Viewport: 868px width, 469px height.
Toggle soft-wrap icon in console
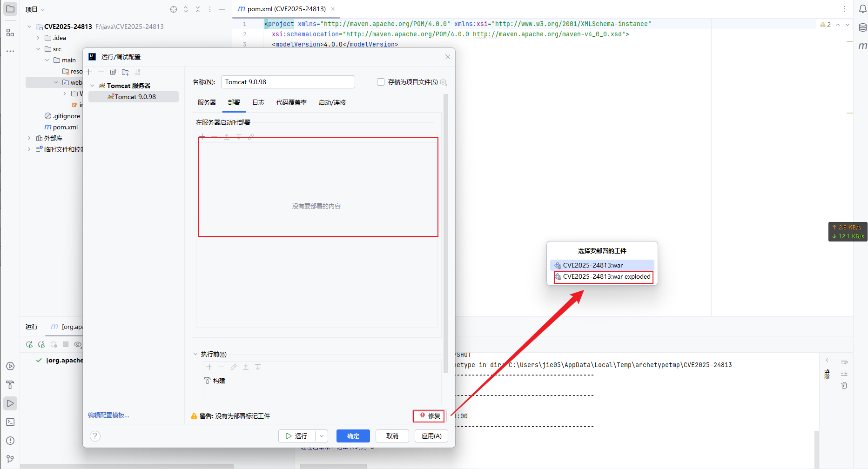[x=844, y=361]
